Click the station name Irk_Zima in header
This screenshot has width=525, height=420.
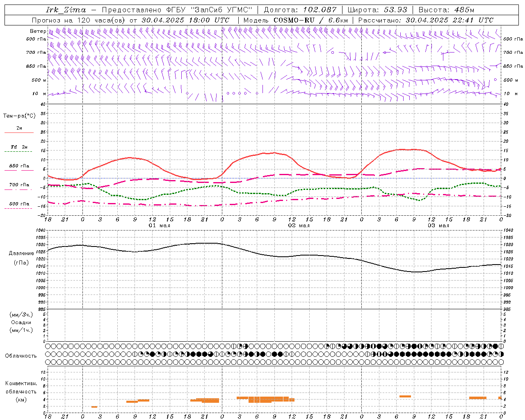(66, 10)
